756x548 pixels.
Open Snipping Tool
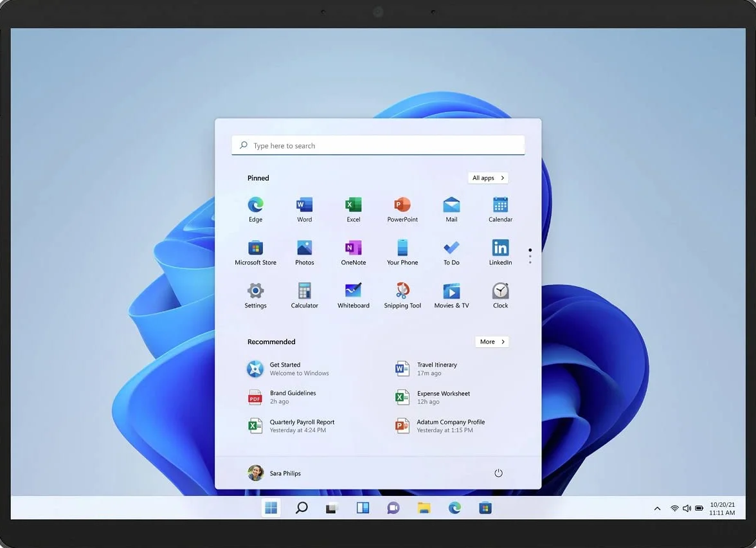coord(402,295)
